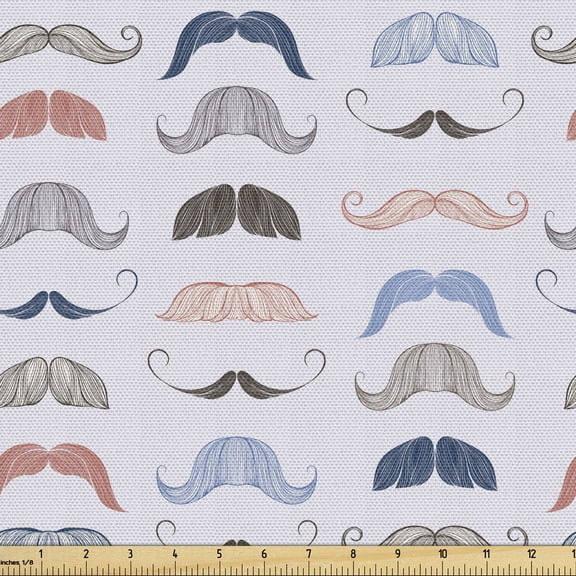Click the number 11 on the ruler

click(487, 554)
